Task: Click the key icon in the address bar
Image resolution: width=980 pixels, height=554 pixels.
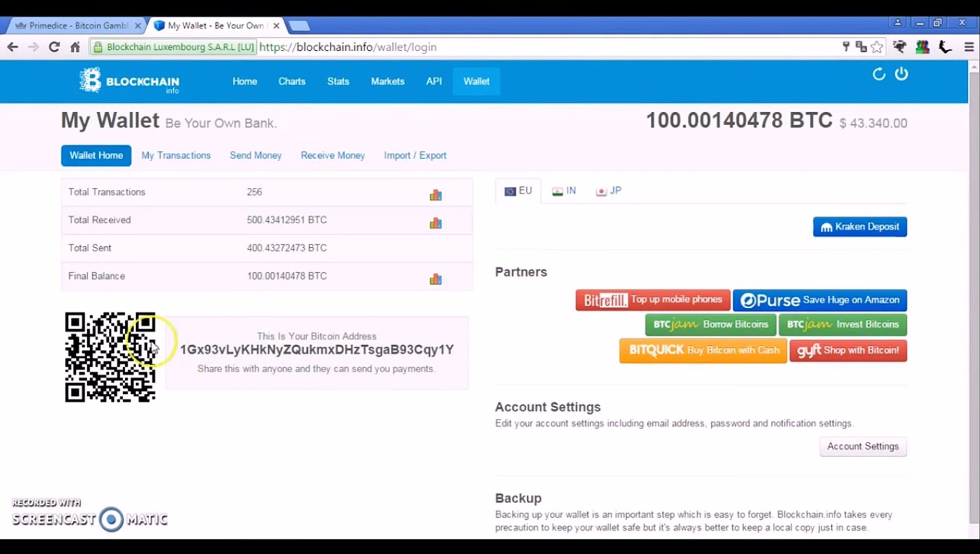Action: coord(846,47)
